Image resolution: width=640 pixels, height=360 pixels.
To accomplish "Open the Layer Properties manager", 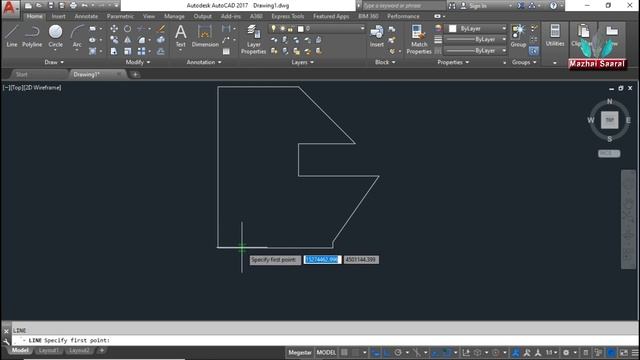I will pyautogui.click(x=253, y=39).
